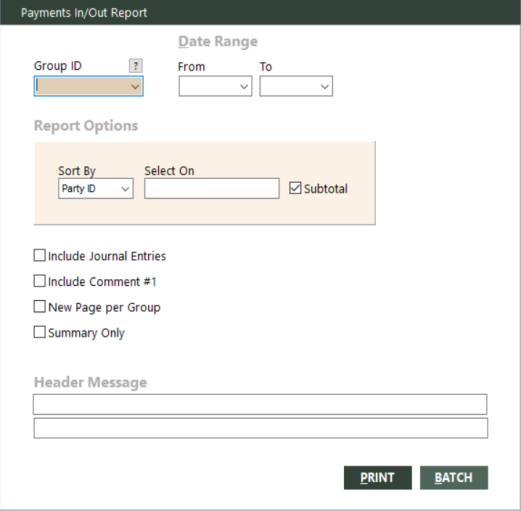Uncheck the Subtotal checkbox
This screenshot has width=521, height=511.
pyautogui.click(x=295, y=188)
